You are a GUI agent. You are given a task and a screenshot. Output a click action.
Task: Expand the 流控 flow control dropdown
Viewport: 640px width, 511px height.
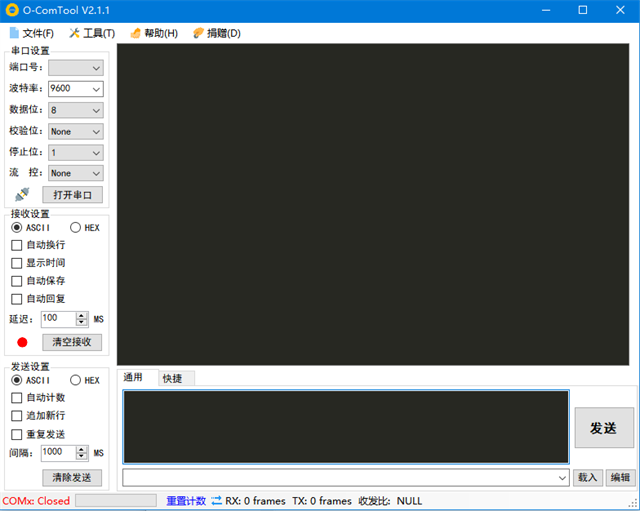click(x=76, y=173)
